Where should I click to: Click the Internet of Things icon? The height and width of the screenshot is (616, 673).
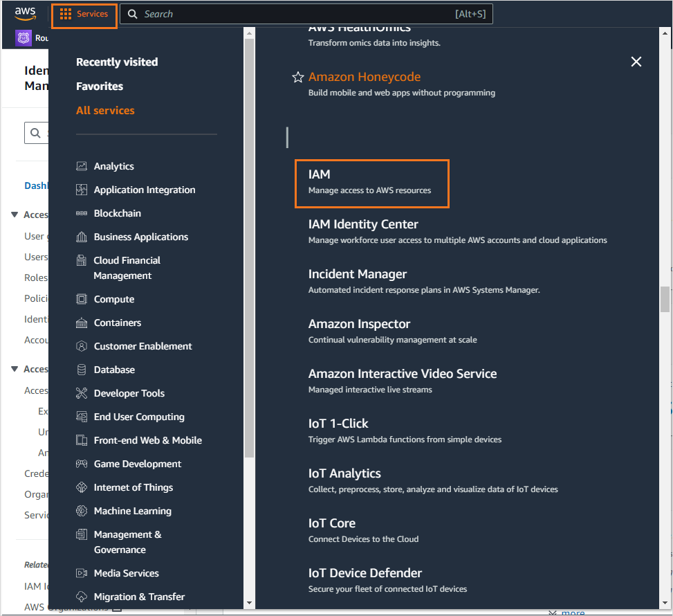(x=82, y=487)
